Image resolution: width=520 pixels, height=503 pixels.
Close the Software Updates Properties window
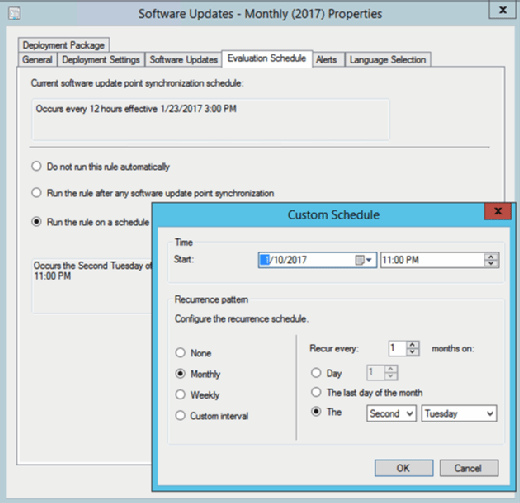click(x=502, y=10)
